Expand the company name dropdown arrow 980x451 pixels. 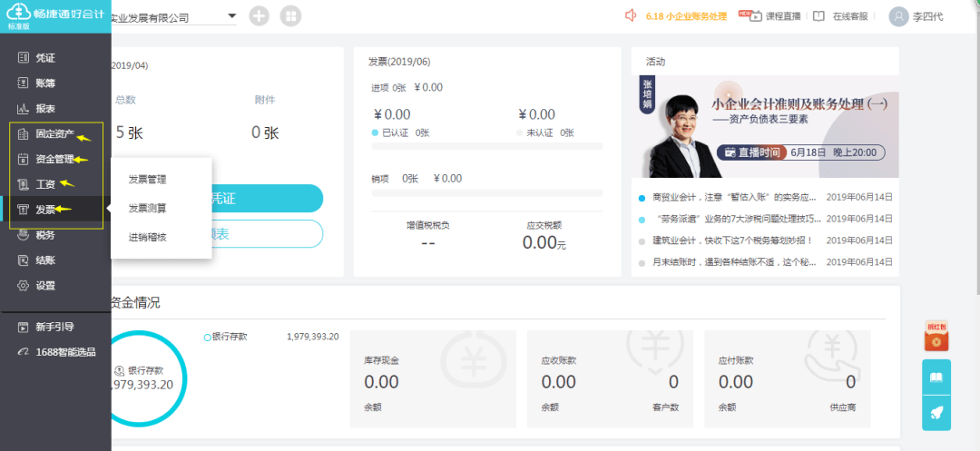point(231,16)
